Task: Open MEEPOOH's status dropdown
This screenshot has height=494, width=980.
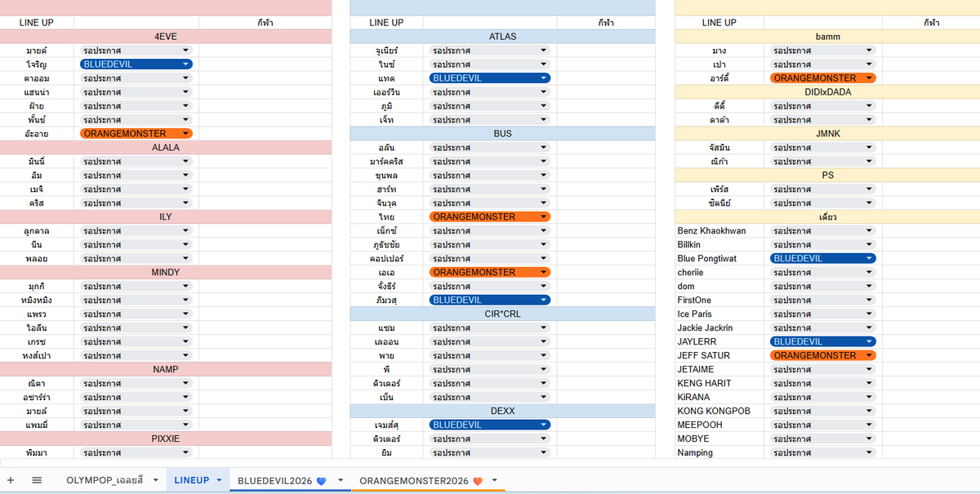Action: pos(822,425)
